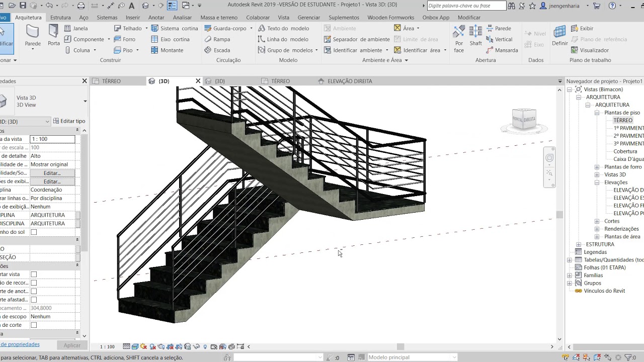
Task: Open the view type selector dropdown
Action: (85, 102)
